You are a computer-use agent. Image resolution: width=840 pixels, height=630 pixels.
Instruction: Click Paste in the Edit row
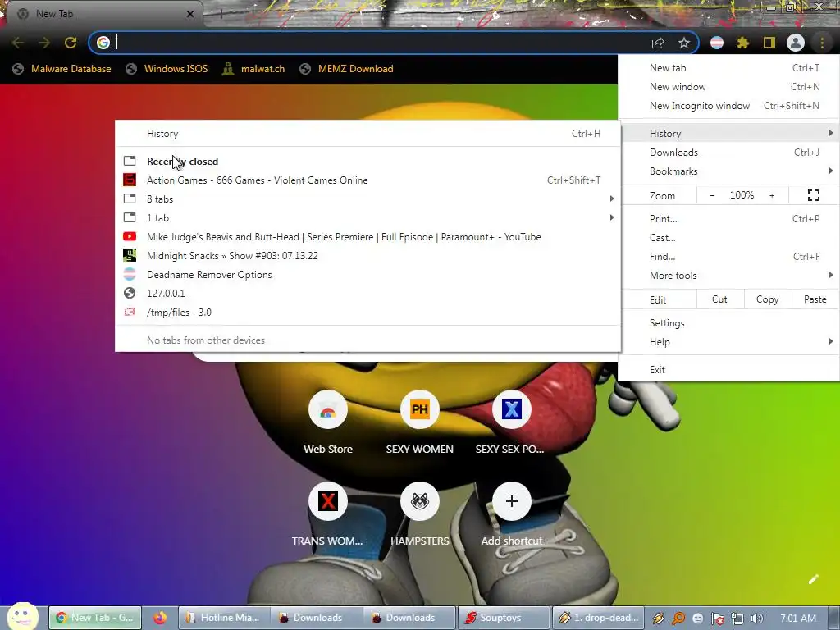[815, 299]
